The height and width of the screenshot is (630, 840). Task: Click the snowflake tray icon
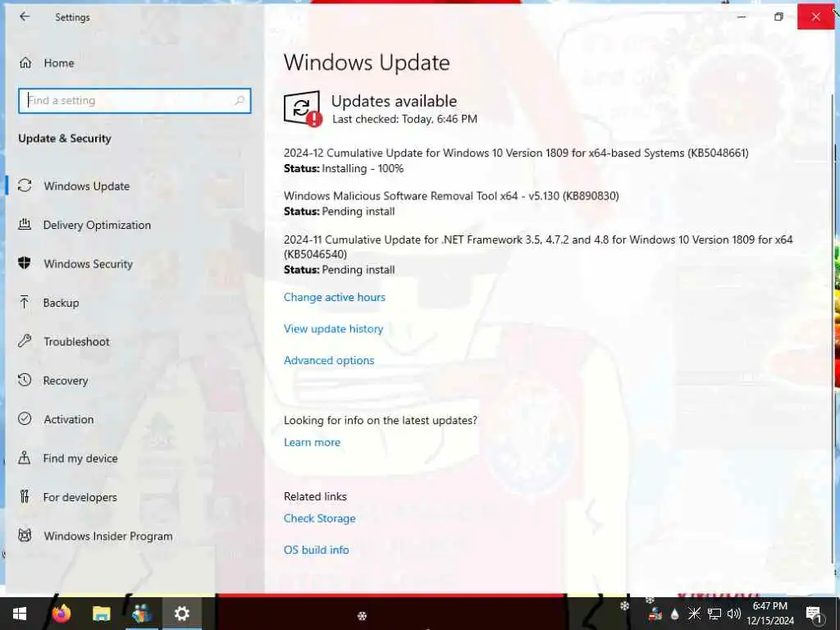click(694, 614)
